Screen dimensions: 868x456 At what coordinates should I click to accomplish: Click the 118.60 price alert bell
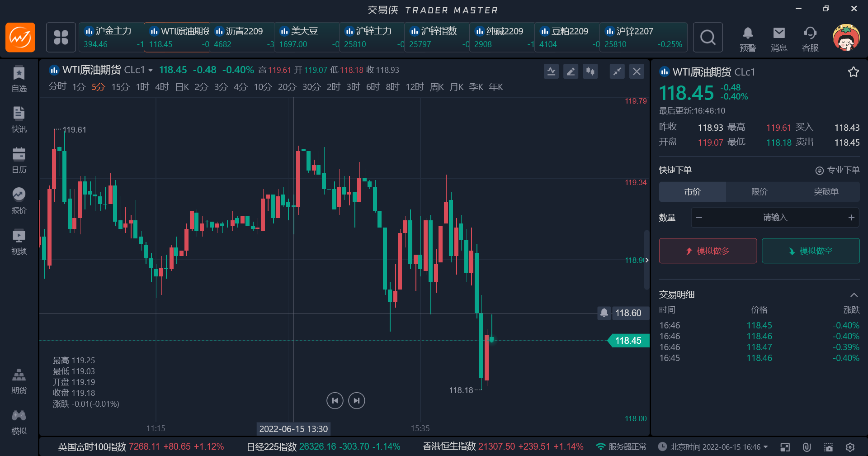coord(604,313)
